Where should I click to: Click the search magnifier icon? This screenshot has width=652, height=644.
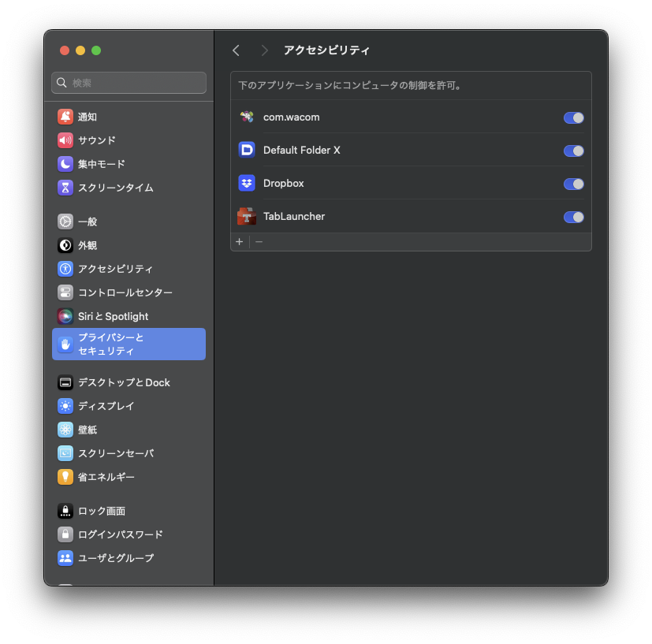61,83
